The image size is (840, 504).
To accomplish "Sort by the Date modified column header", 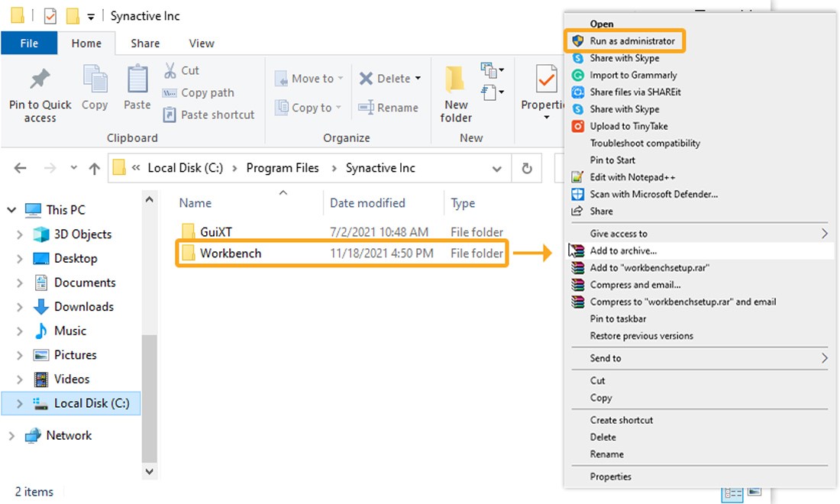I will pyautogui.click(x=367, y=203).
